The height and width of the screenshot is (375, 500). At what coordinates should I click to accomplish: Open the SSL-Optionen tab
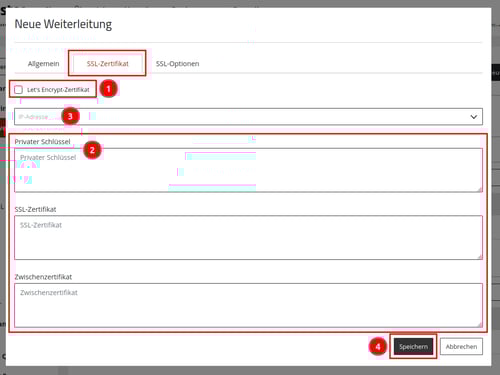click(177, 64)
